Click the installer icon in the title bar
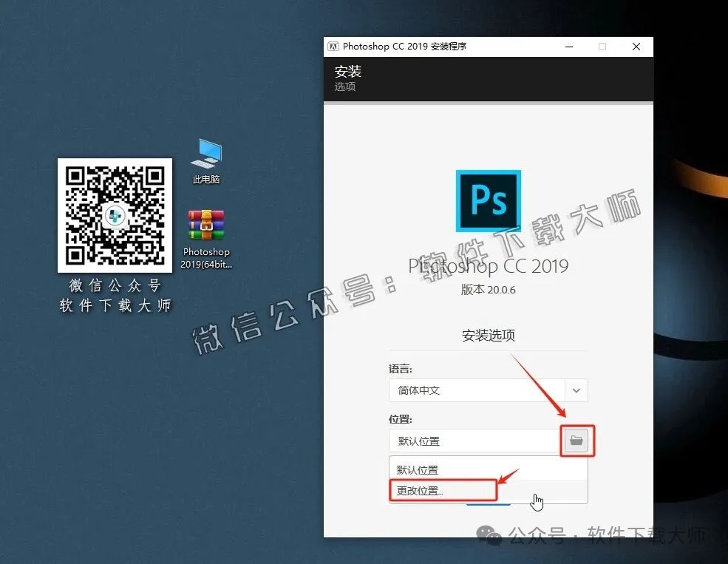This screenshot has width=728, height=564. click(333, 46)
